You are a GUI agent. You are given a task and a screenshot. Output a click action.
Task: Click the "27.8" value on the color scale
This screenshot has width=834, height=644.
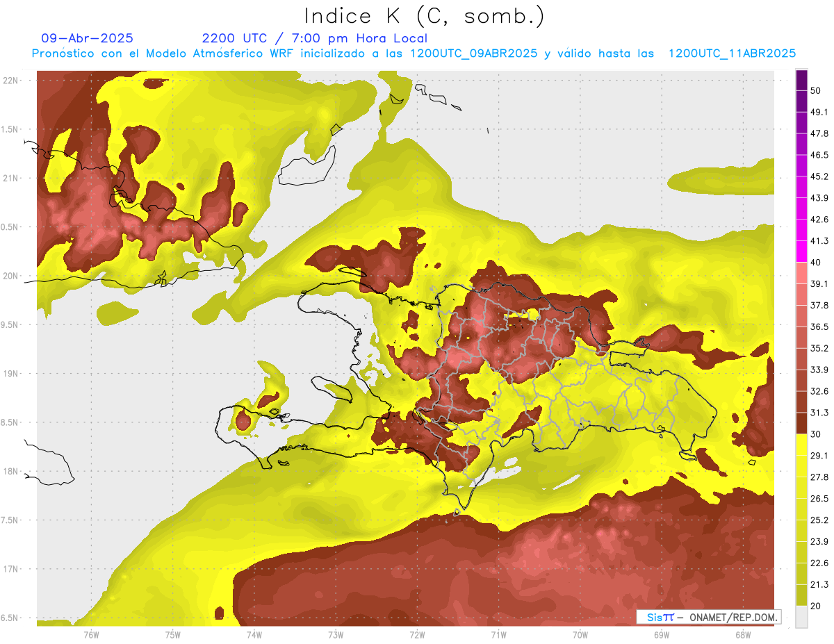[819, 477]
